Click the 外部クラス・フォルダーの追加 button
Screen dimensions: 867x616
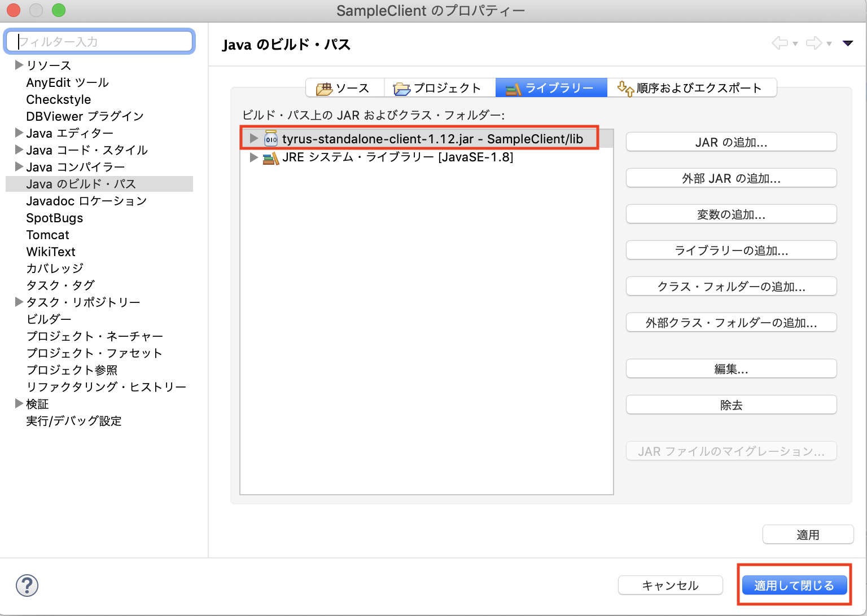click(731, 323)
